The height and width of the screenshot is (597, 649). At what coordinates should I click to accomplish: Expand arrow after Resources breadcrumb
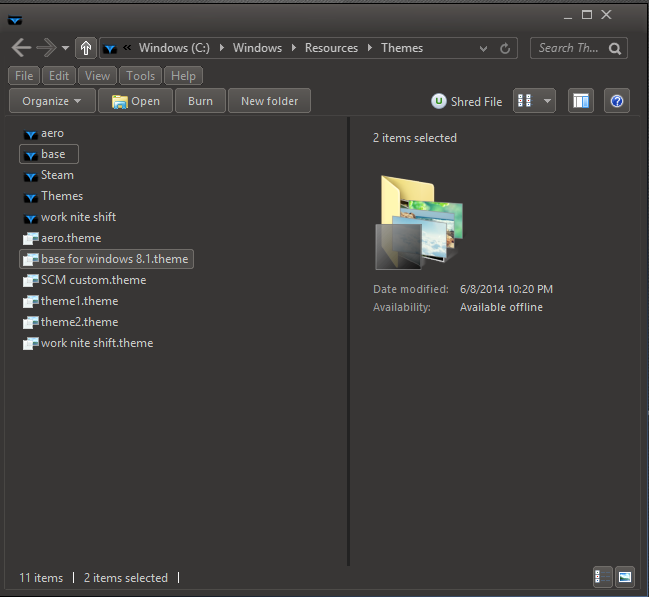click(370, 48)
